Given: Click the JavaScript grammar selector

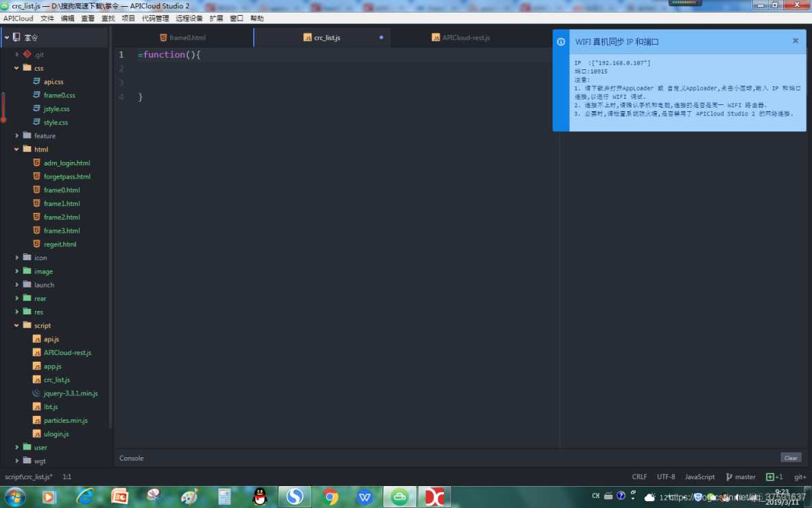Looking at the screenshot, I should click(x=700, y=477).
